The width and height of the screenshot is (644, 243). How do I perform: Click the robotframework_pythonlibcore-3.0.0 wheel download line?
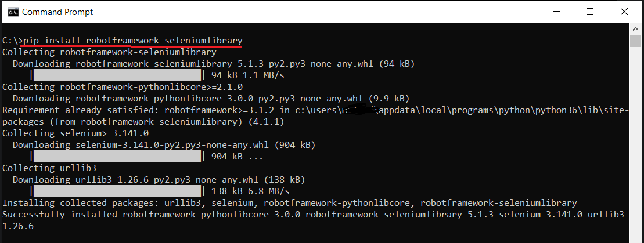coord(211,99)
